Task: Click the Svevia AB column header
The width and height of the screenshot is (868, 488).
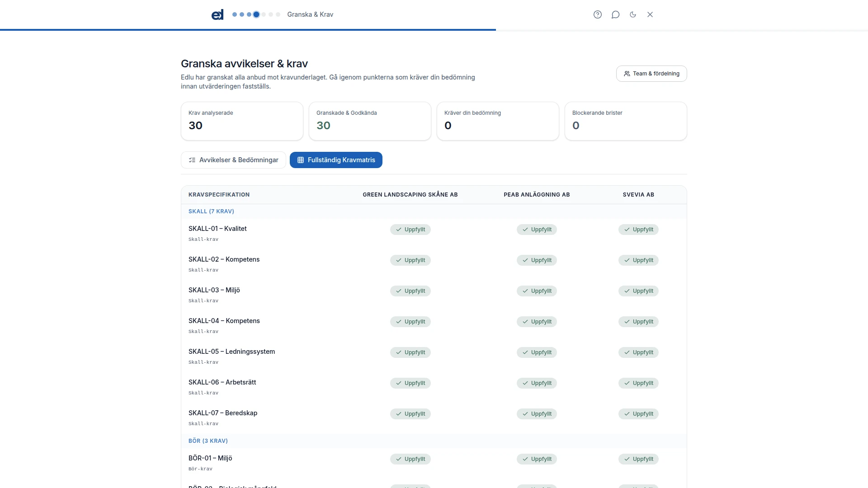Action: point(638,195)
